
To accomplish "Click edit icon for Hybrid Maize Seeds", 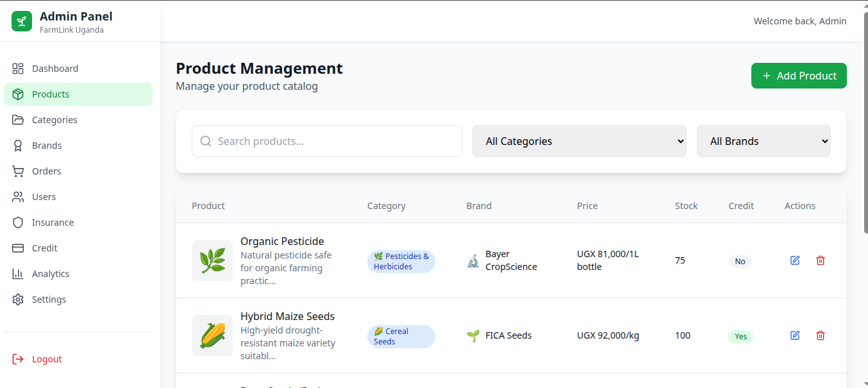I will (795, 335).
